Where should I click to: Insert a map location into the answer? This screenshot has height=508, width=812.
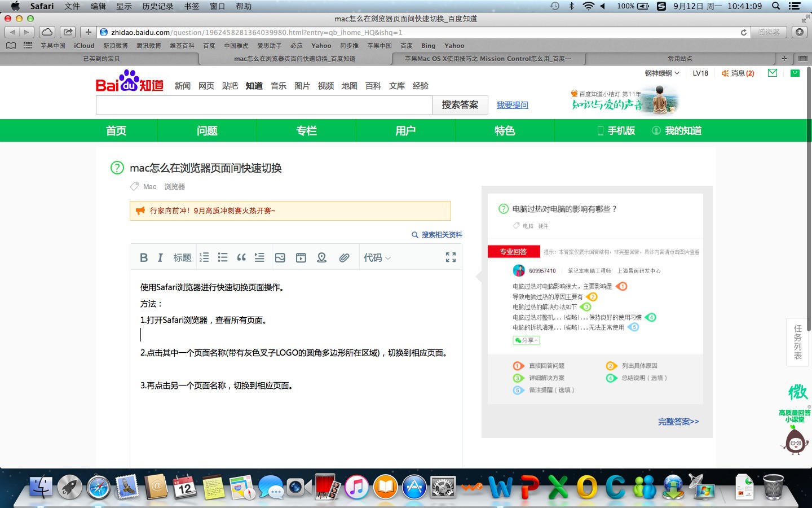(x=322, y=257)
